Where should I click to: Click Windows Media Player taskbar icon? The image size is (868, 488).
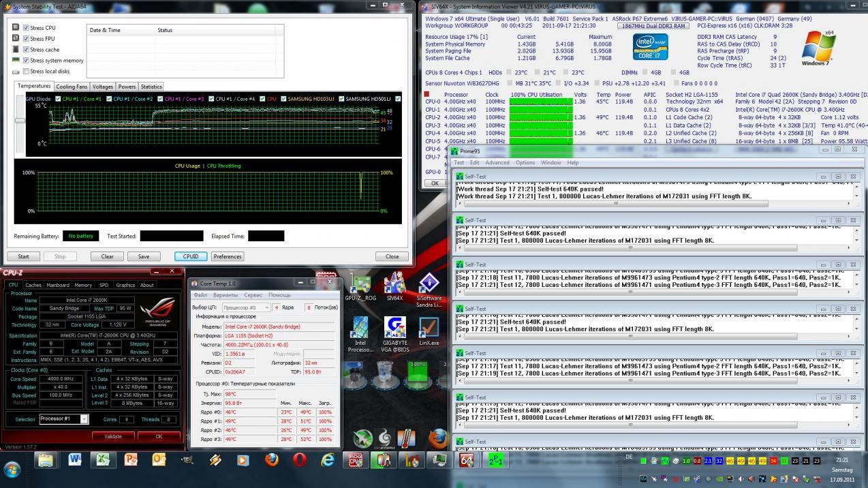click(243, 461)
